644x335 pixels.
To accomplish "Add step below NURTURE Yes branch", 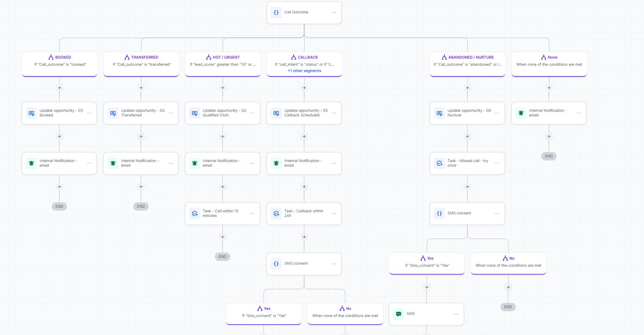I will (x=427, y=287).
